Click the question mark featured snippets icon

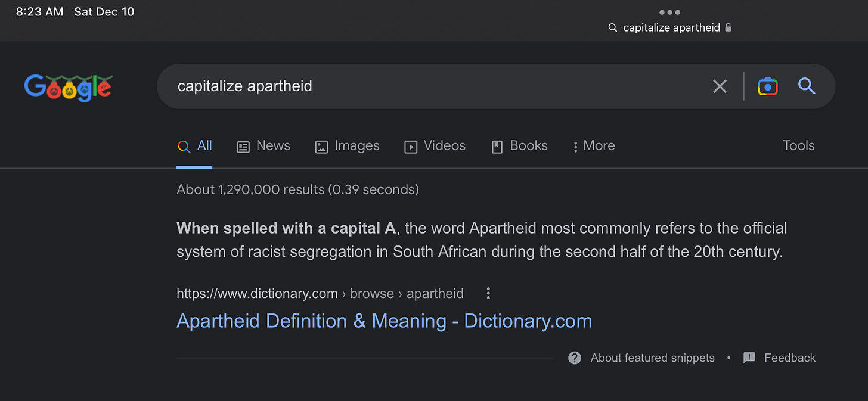(575, 358)
